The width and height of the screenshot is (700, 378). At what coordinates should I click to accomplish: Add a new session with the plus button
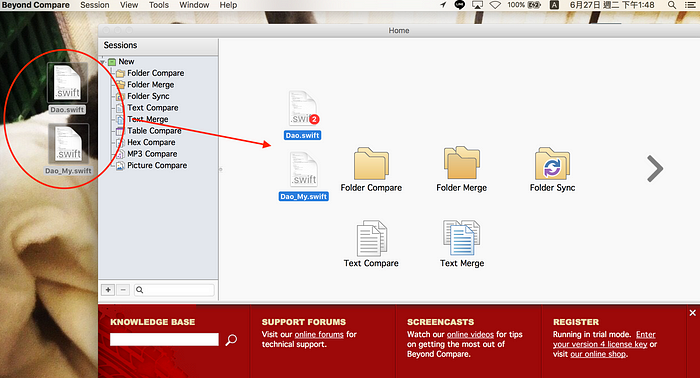(108, 290)
